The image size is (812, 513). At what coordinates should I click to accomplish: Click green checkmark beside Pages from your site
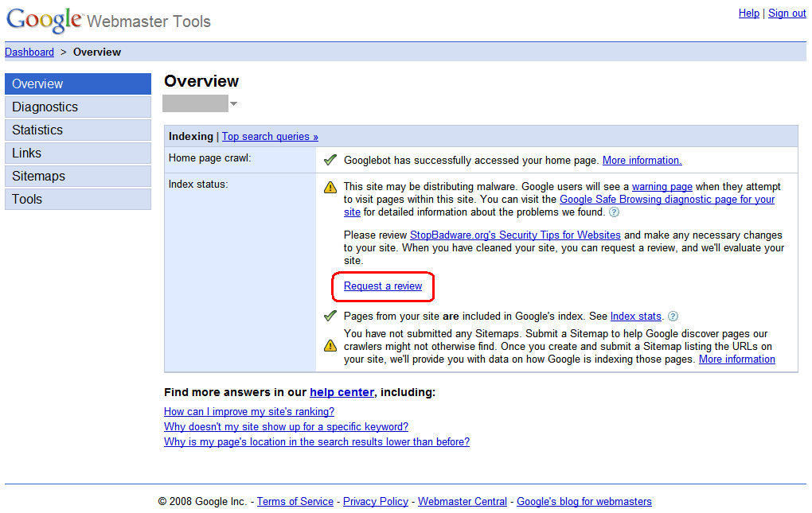[x=330, y=316]
